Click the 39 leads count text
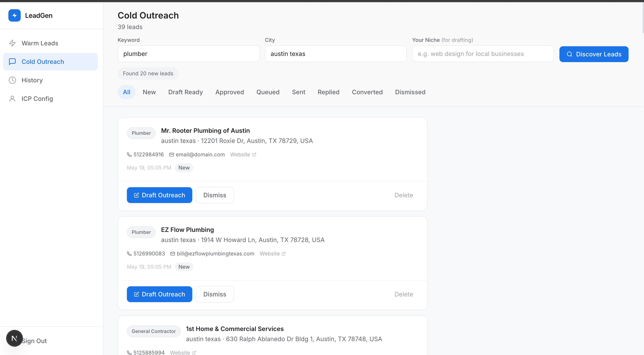644x355 pixels. click(130, 27)
